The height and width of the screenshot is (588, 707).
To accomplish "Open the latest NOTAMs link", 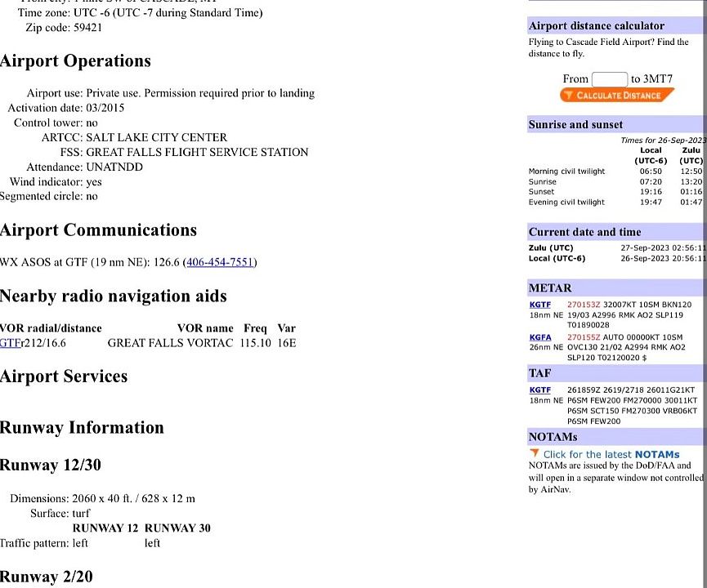I will click(x=611, y=454).
